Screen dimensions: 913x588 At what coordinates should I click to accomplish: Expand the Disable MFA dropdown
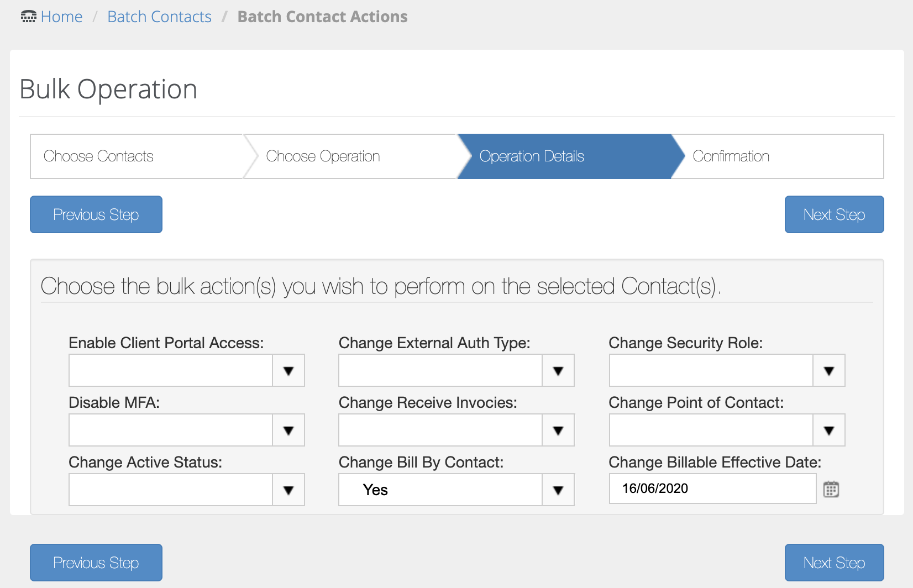click(x=288, y=430)
